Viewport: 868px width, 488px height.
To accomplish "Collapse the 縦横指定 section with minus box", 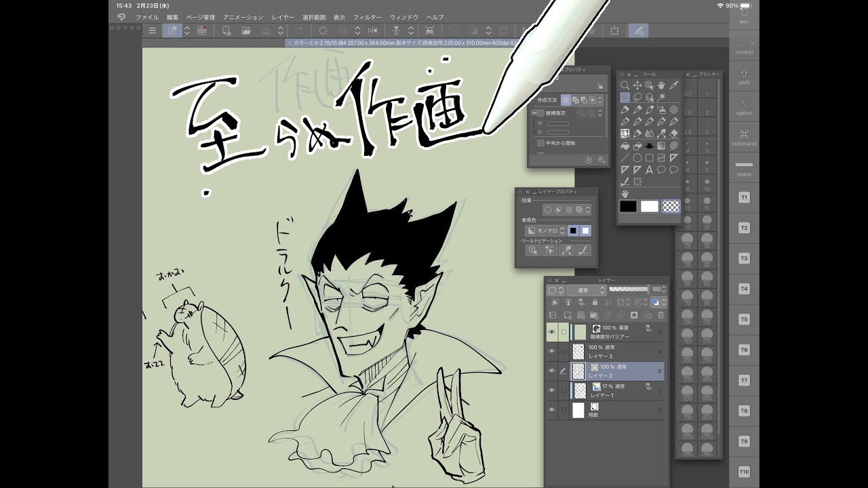I will point(534,113).
